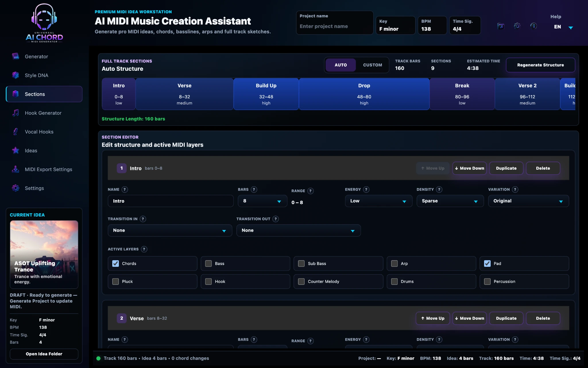
Task: Open the TRANSITION OUT dropdown
Action: click(x=298, y=230)
